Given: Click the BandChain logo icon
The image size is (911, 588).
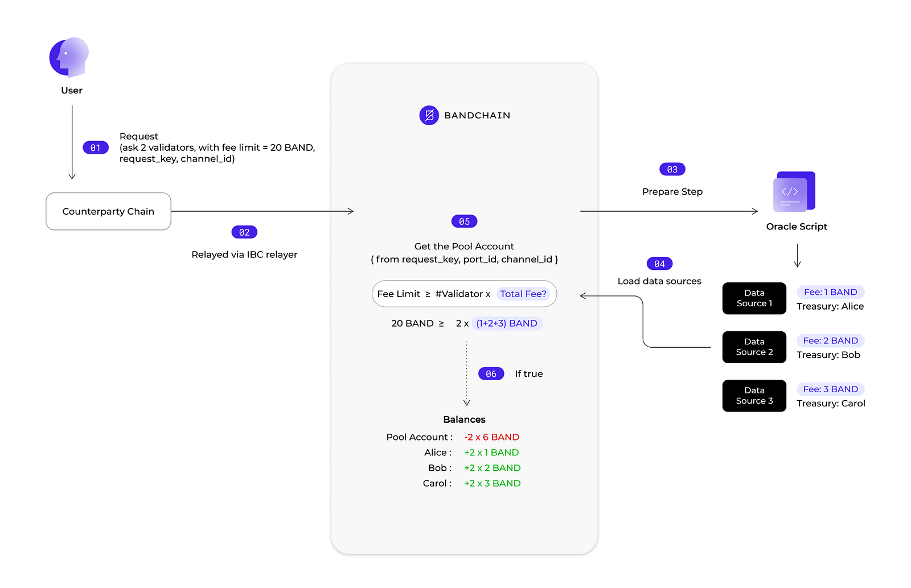Looking at the screenshot, I should pos(429,116).
